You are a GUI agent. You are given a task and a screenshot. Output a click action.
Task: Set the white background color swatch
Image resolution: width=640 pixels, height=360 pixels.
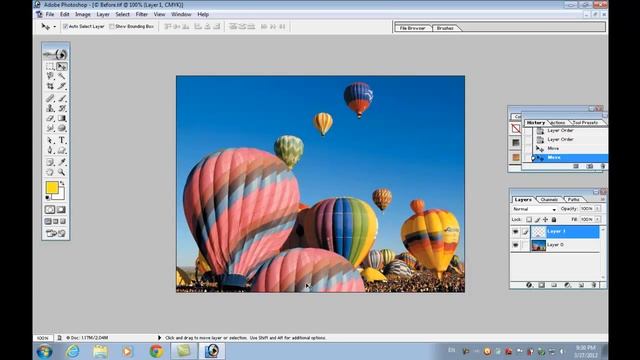61,196
